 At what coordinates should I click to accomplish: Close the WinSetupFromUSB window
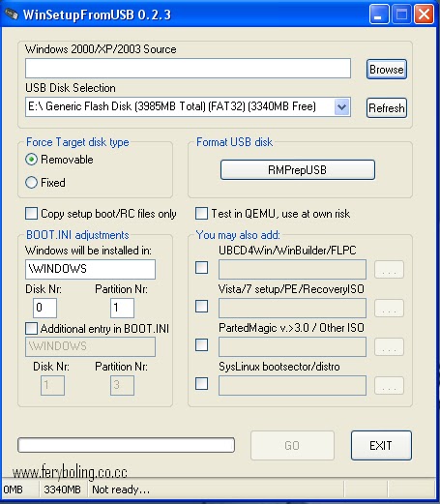(x=424, y=15)
